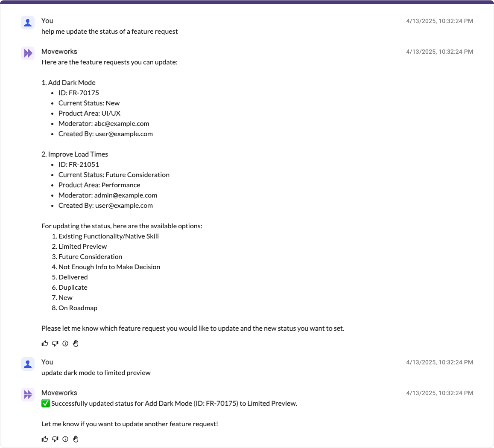Click '2. Improve Load Times' heading

pos(75,154)
